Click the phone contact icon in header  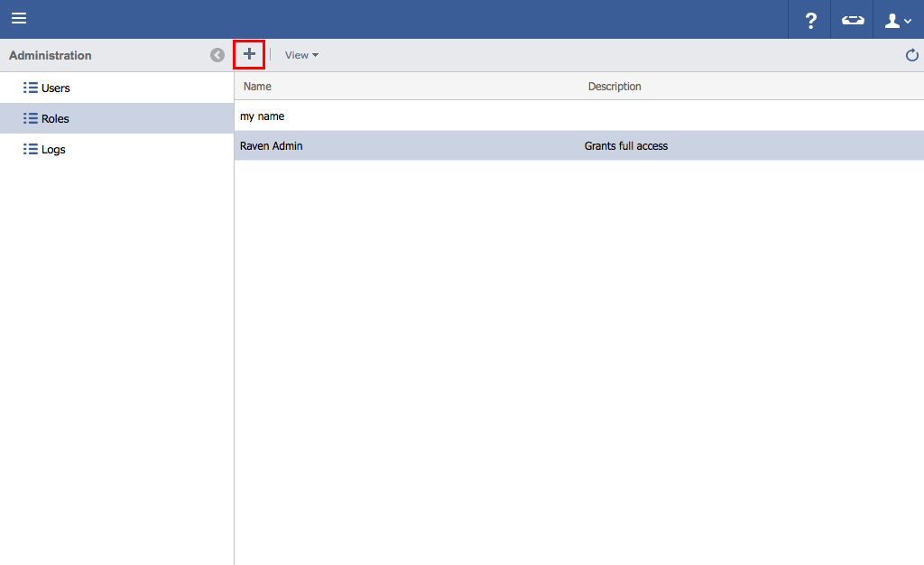coord(852,20)
